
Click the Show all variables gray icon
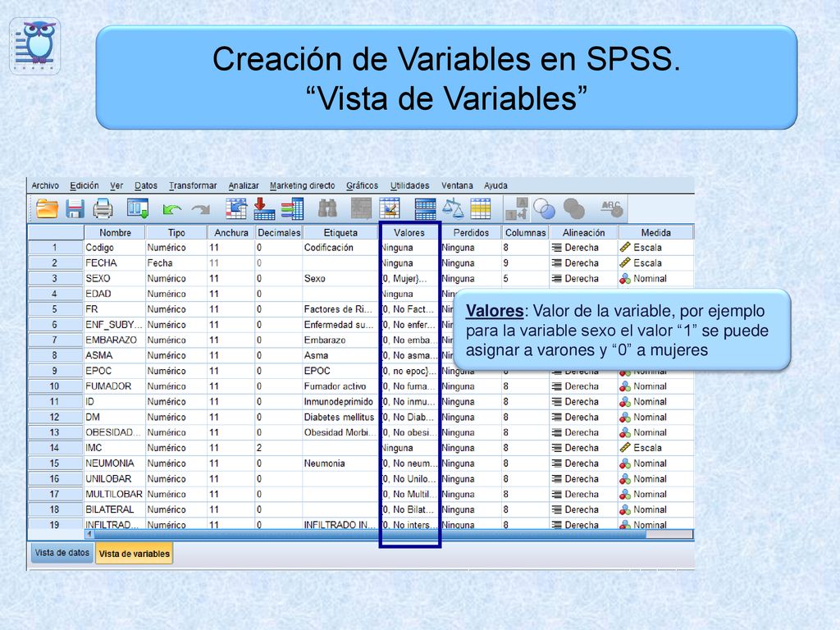[x=573, y=209]
